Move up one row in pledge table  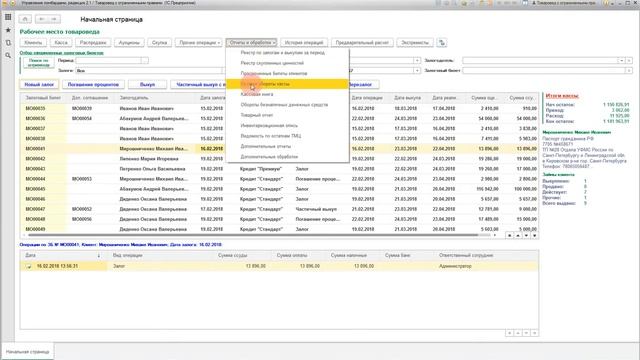(x=518, y=236)
